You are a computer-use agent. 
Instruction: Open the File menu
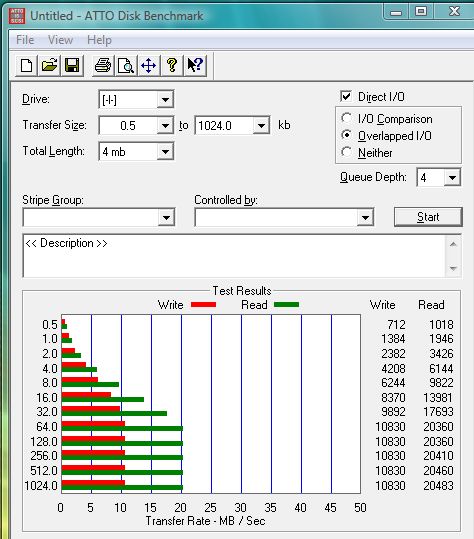[25, 40]
